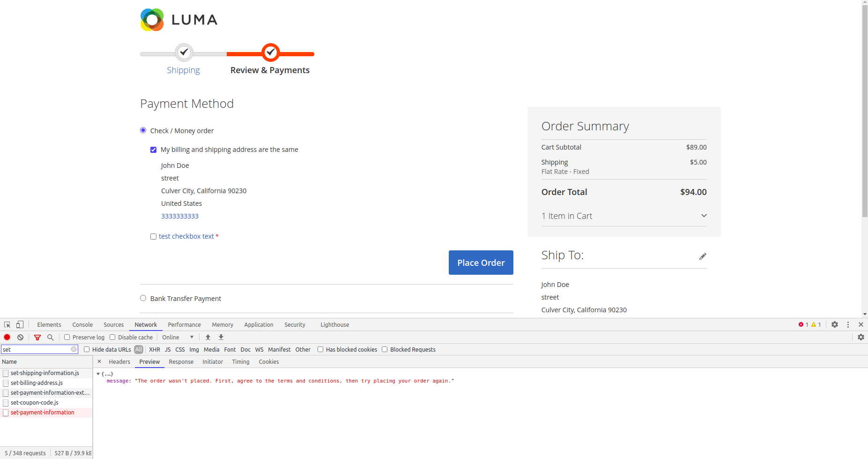Screen dimensions: 868x459
Task: Open the network search magnifier
Action: point(51,337)
